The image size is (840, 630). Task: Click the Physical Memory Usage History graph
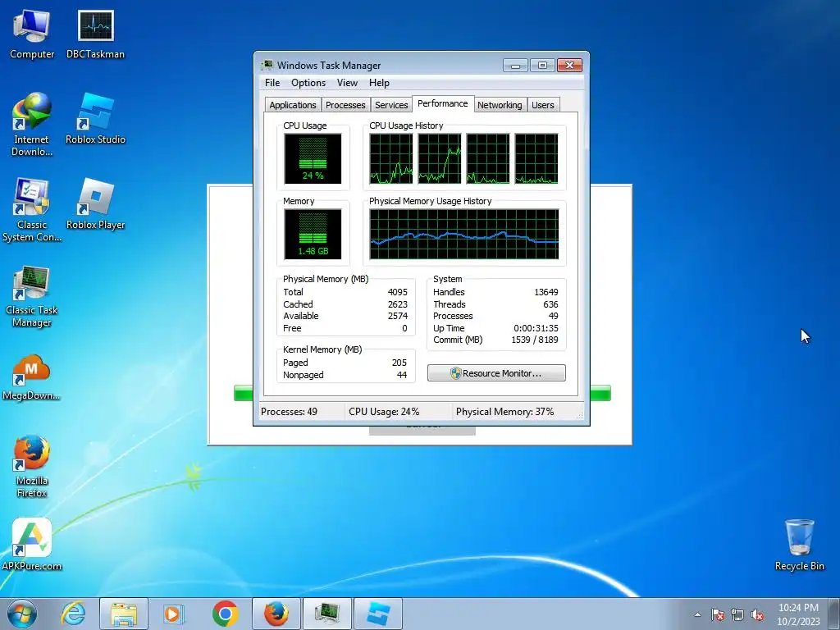pos(464,234)
